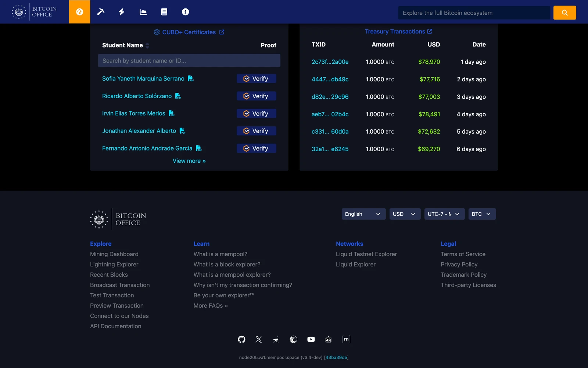The image size is (588, 368).
Task: Focus the student name search field
Action: (x=189, y=61)
